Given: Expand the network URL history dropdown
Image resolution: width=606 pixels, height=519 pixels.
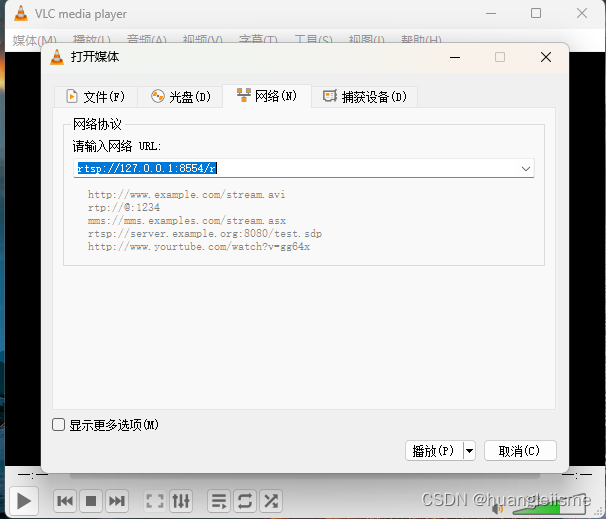Looking at the screenshot, I should tap(526, 168).
